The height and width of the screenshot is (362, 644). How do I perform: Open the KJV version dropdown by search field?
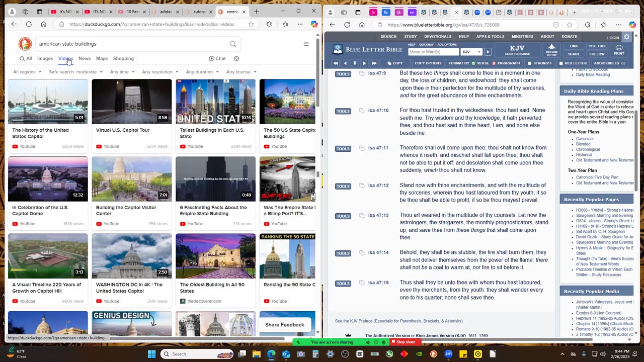coord(471,52)
